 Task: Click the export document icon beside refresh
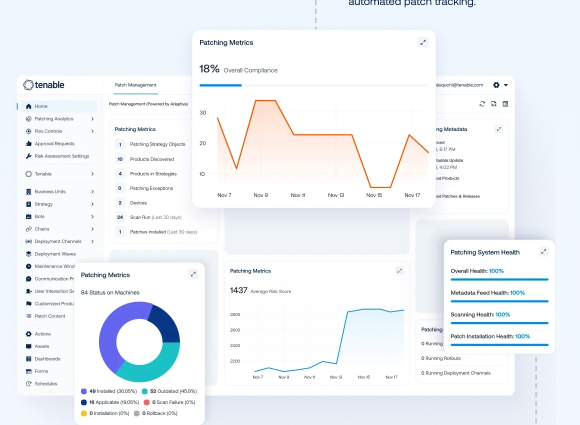click(493, 104)
